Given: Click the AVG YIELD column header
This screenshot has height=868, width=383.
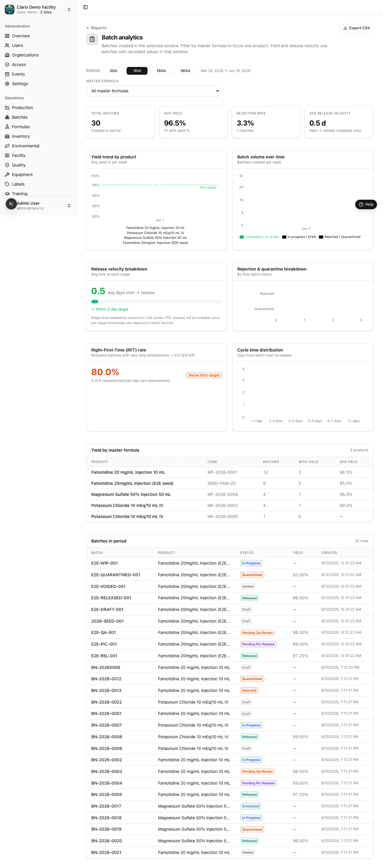Looking at the screenshot, I should [x=348, y=462].
